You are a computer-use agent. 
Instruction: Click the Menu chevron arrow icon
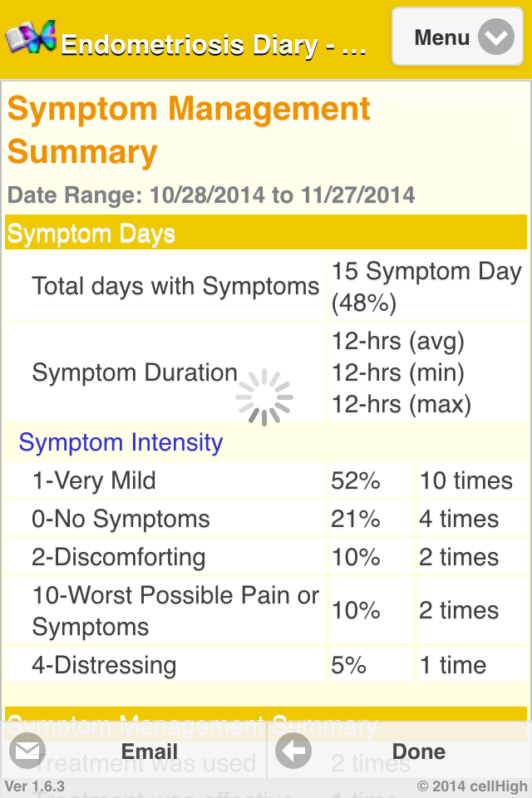coord(496,37)
